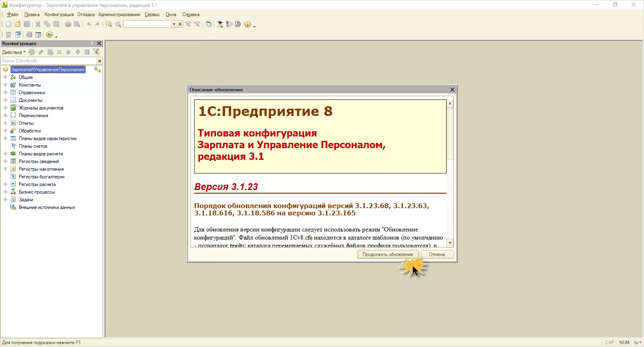Viewport: 644px width, 347px height.
Task: Click the move up arrow in Конфигурация panel
Action: [x=68, y=52]
